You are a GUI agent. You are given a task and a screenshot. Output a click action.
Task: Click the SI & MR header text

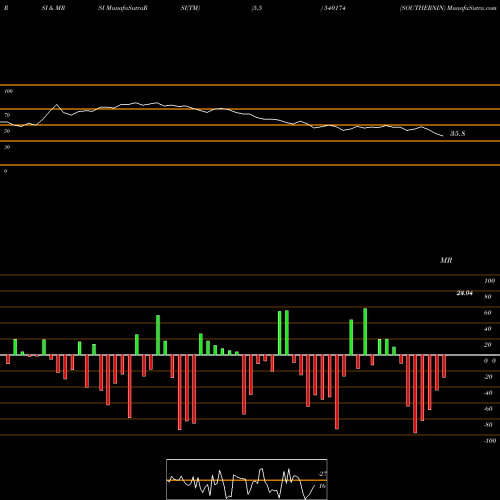click(x=53, y=8)
